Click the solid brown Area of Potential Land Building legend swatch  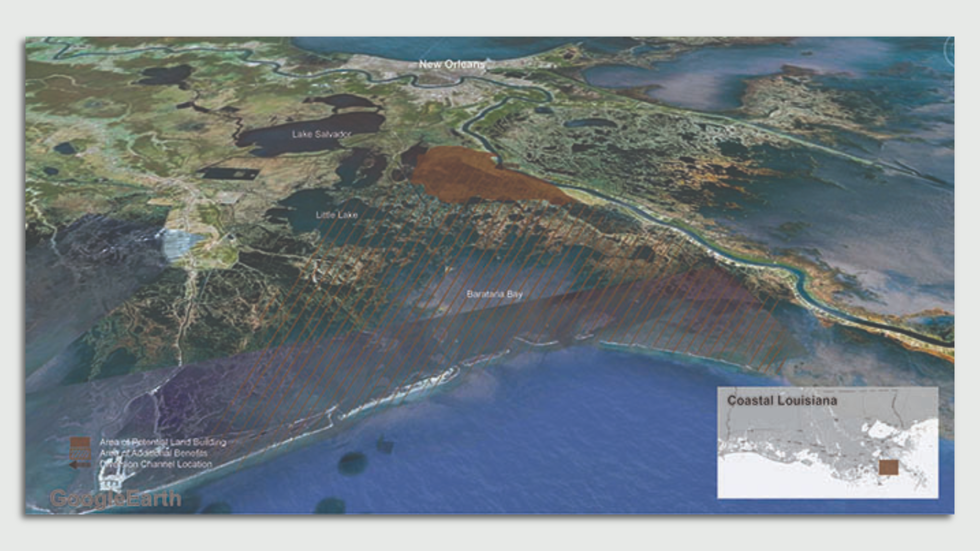click(79, 442)
